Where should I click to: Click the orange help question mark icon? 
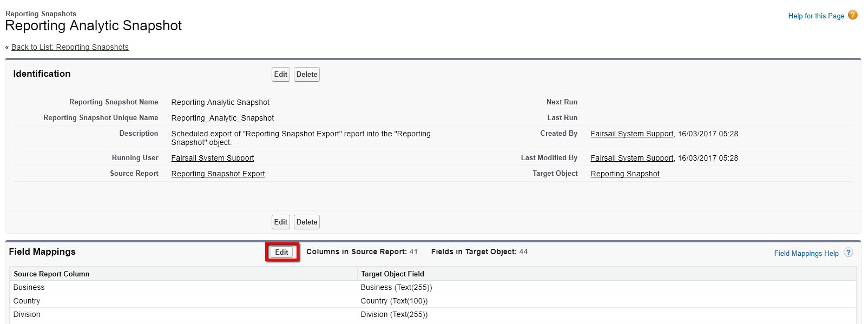852,15
